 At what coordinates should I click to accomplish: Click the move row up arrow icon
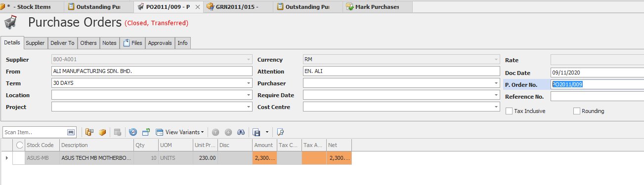pos(215,132)
